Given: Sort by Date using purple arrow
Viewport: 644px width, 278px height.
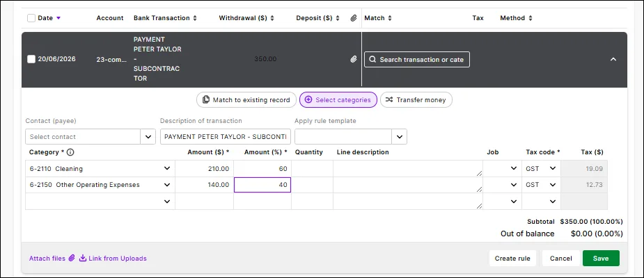Looking at the screenshot, I should 58,18.
